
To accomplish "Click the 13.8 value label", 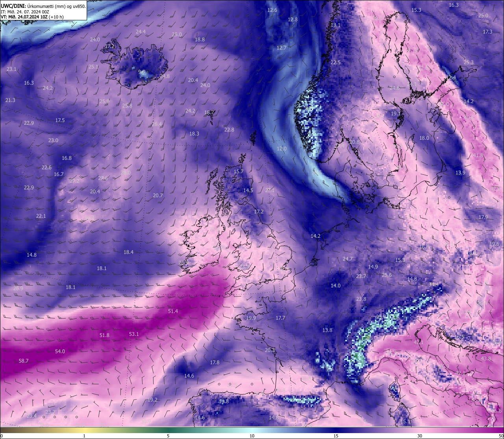I will [x=327, y=330].
